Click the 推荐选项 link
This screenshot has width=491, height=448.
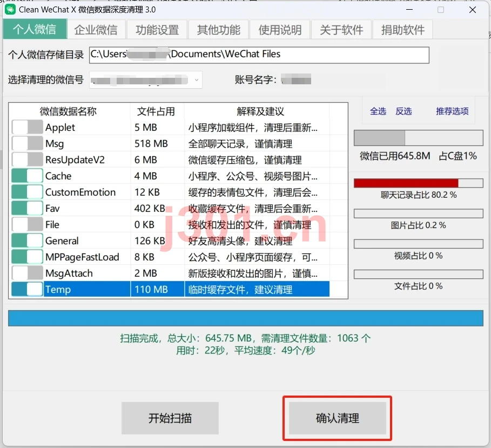pyautogui.click(x=452, y=111)
